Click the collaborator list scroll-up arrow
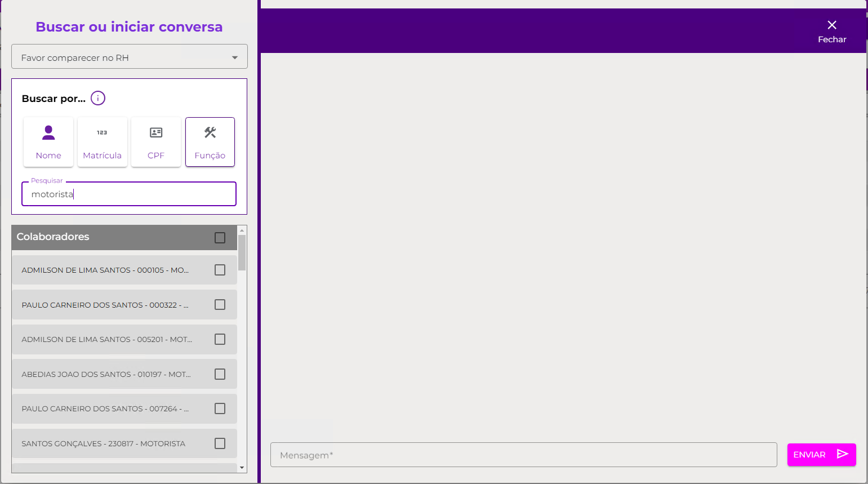 click(242, 230)
